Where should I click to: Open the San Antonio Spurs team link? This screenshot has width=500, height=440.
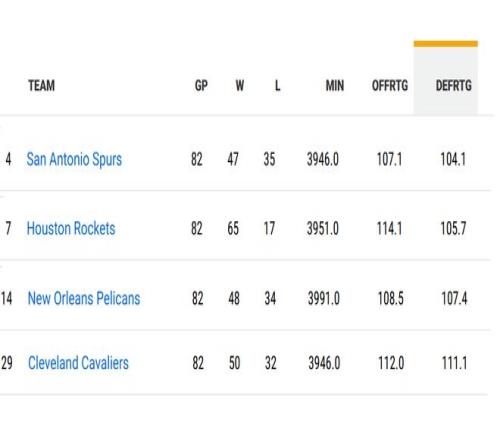pos(74,159)
